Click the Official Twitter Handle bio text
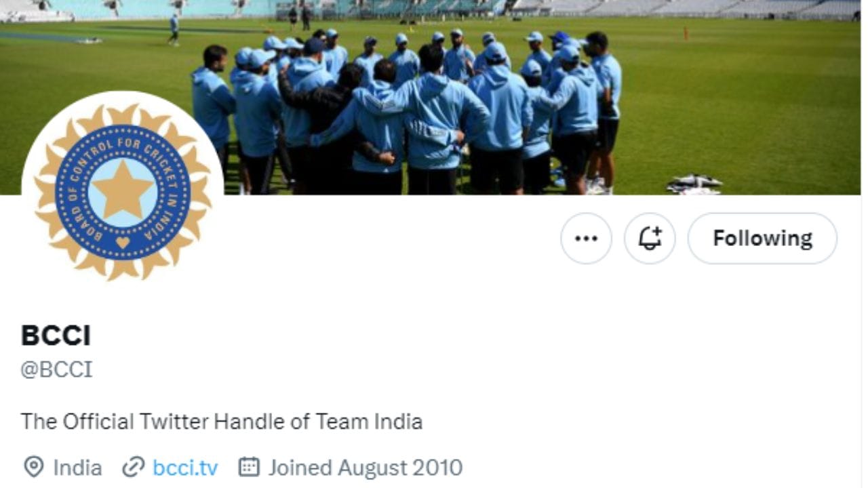Screen dimensions: 868x488 (x=222, y=422)
